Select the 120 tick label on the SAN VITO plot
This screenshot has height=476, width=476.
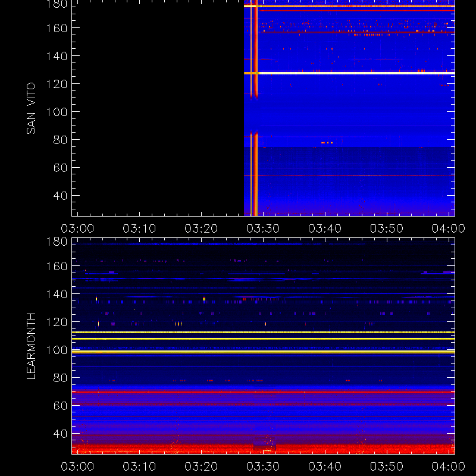(x=57, y=84)
